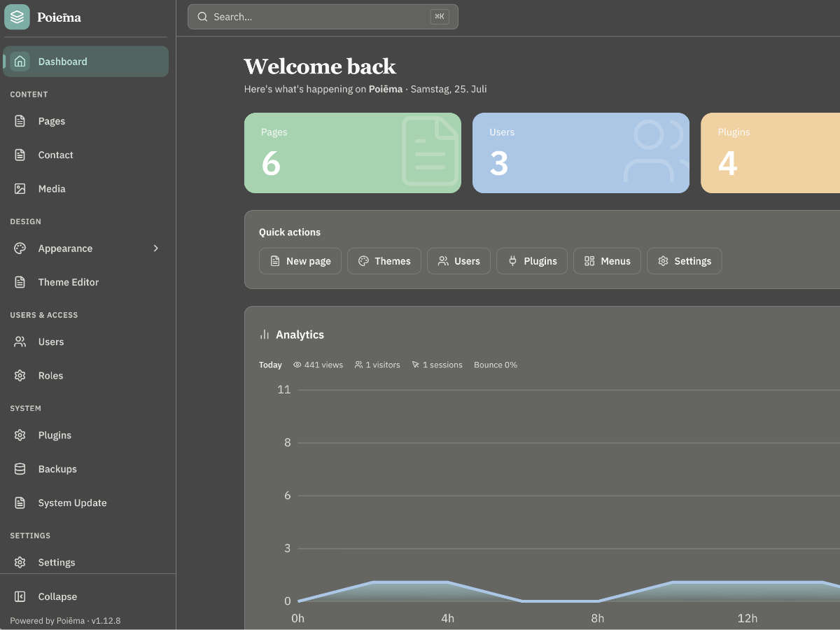
Task: Open Backups in the sidebar
Action: click(85, 469)
